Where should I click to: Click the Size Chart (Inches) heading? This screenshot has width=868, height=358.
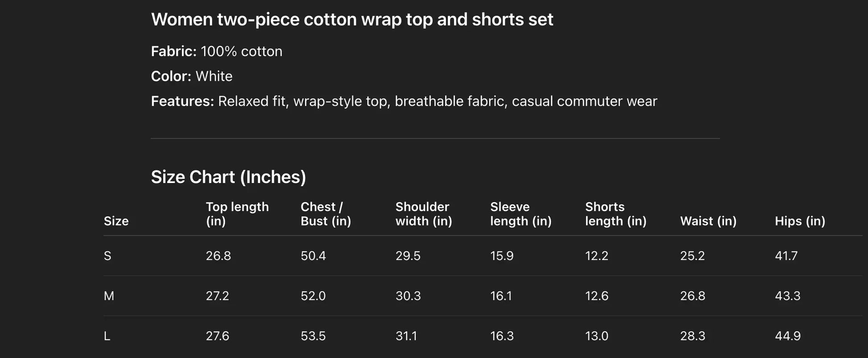tap(228, 177)
